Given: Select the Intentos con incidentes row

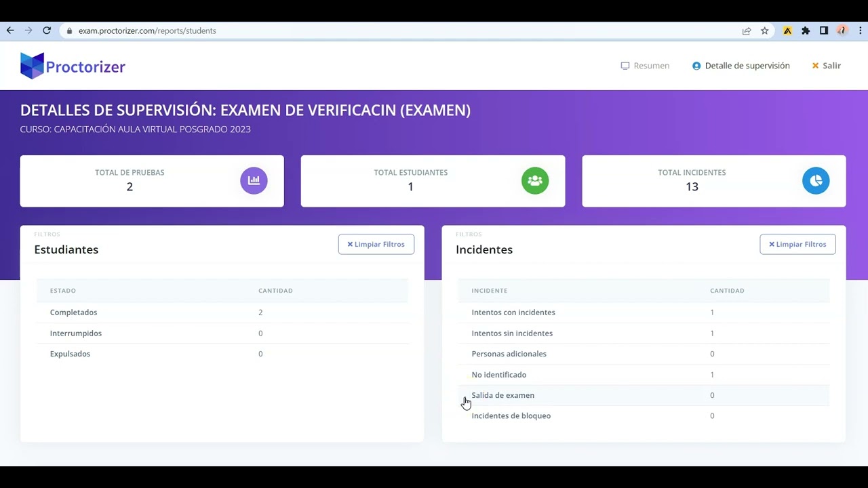Looking at the screenshot, I should coord(644,312).
